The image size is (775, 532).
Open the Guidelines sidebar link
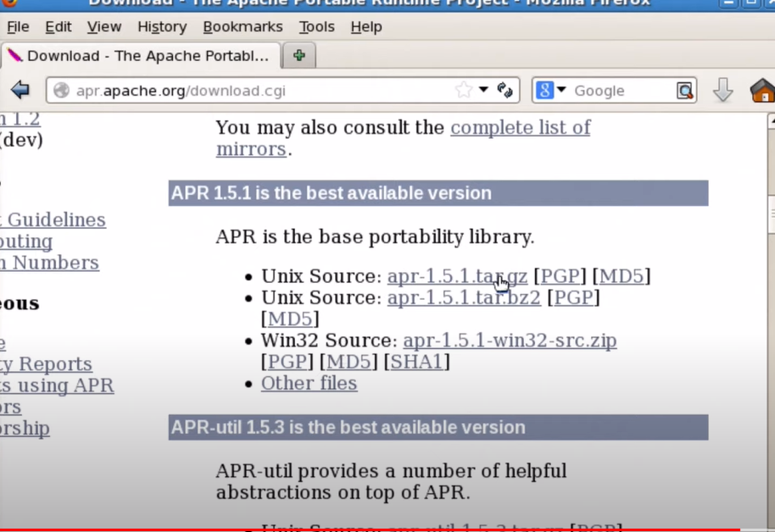click(x=53, y=219)
